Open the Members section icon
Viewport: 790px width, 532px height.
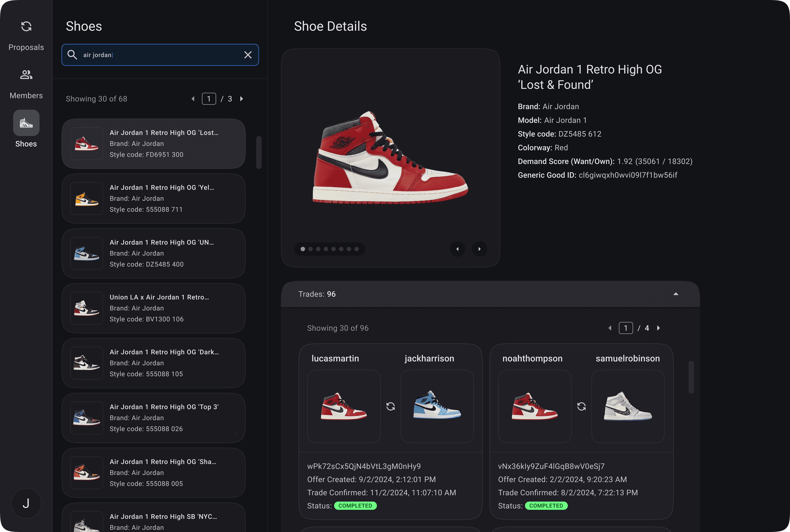[x=26, y=75]
